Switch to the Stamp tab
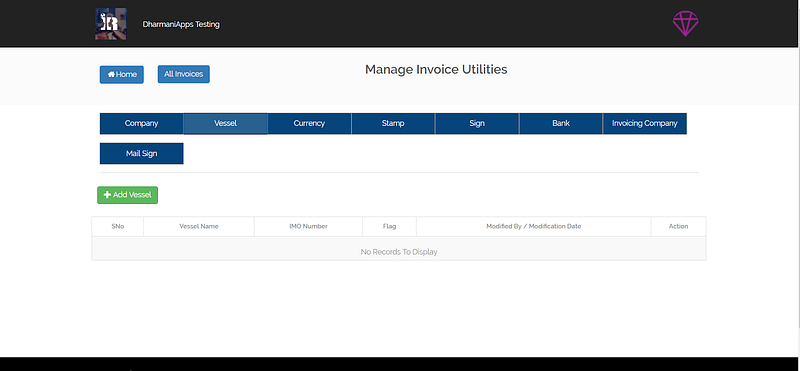This screenshot has width=800, height=371. click(393, 123)
